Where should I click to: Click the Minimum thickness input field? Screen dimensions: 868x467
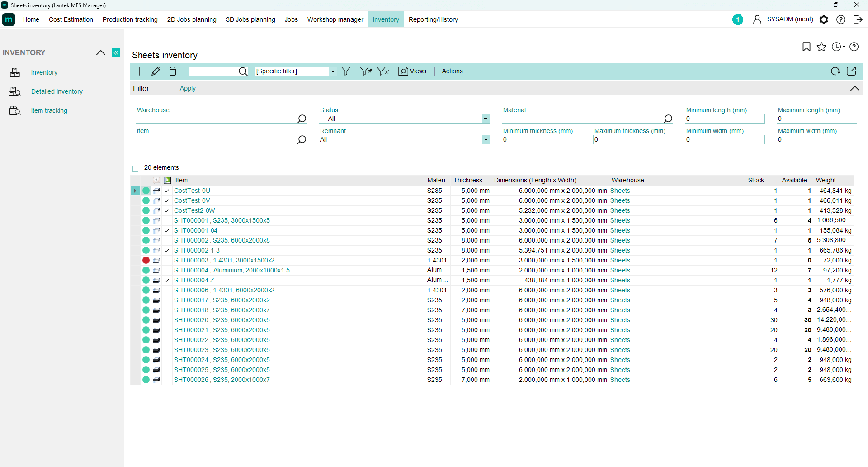pyautogui.click(x=541, y=140)
